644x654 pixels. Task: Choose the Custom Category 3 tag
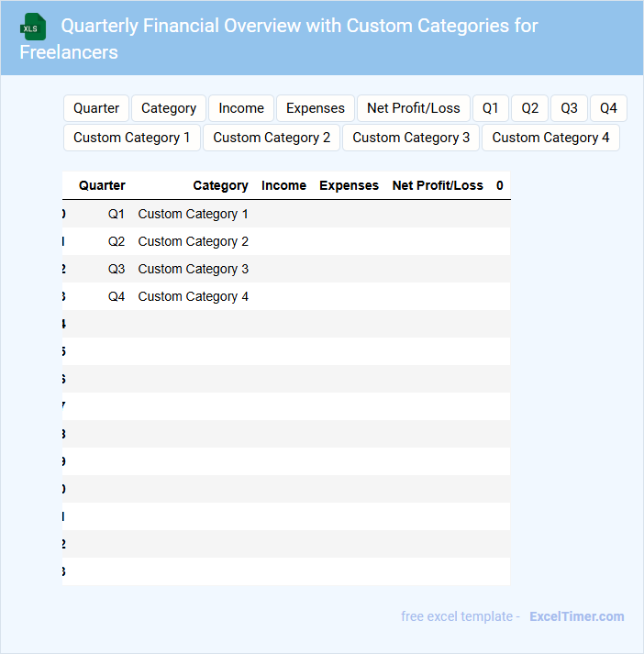[x=411, y=138]
